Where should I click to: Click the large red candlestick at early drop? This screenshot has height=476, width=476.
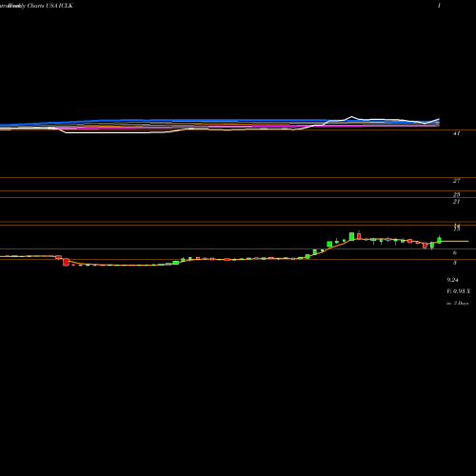tap(66, 262)
